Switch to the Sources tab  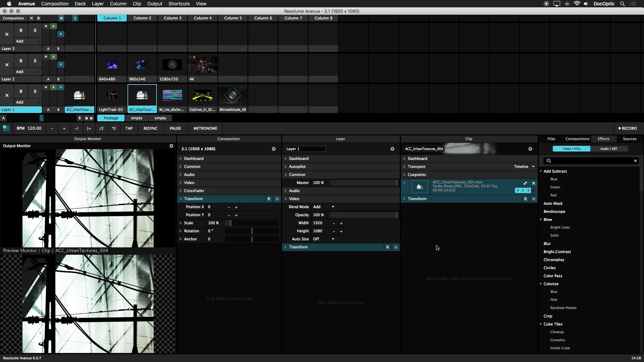(x=630, y=138)
